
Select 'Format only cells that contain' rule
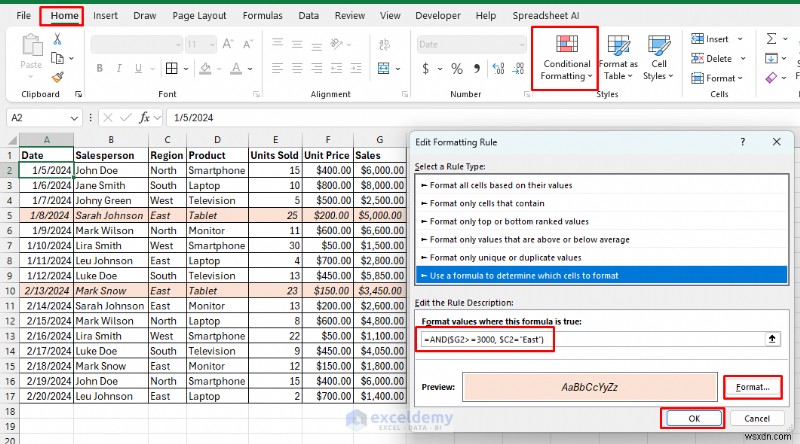(602, 203)
